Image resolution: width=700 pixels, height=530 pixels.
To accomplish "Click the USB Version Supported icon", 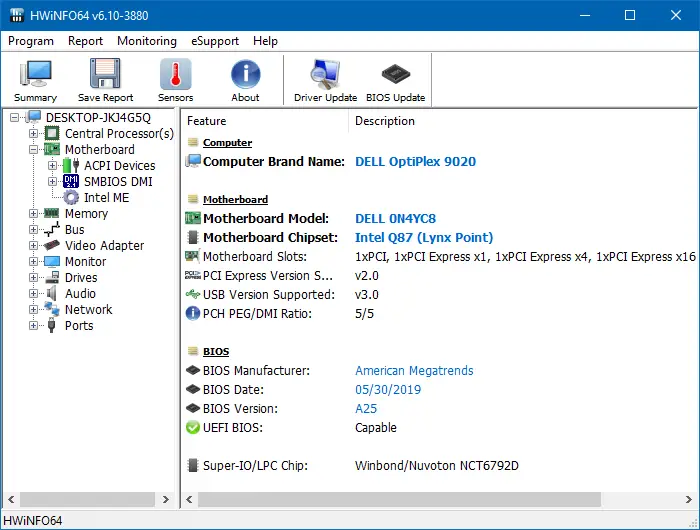I will pos(193,294).
